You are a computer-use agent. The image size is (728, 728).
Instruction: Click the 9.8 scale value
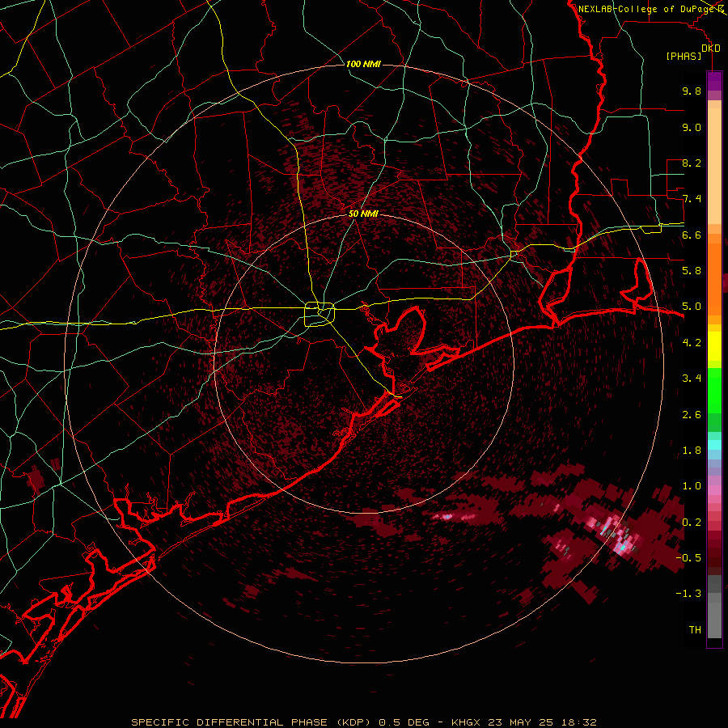point(692,91)
